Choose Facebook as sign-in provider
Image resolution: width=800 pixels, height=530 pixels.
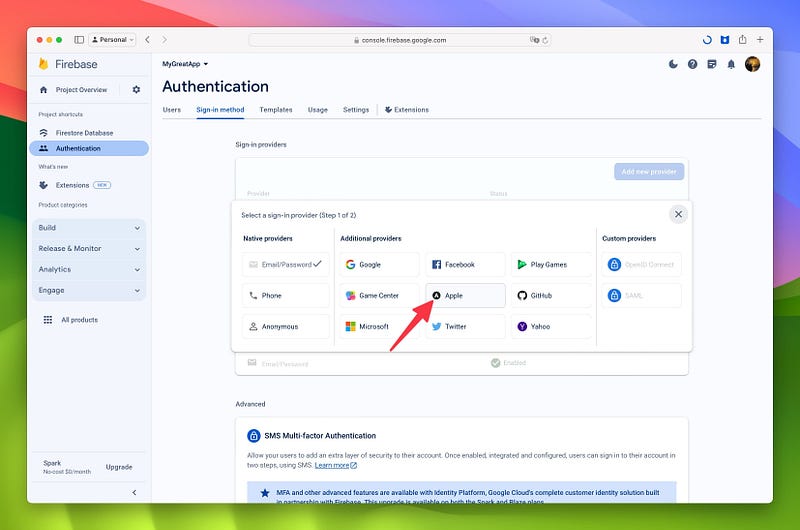pos(465,265)
